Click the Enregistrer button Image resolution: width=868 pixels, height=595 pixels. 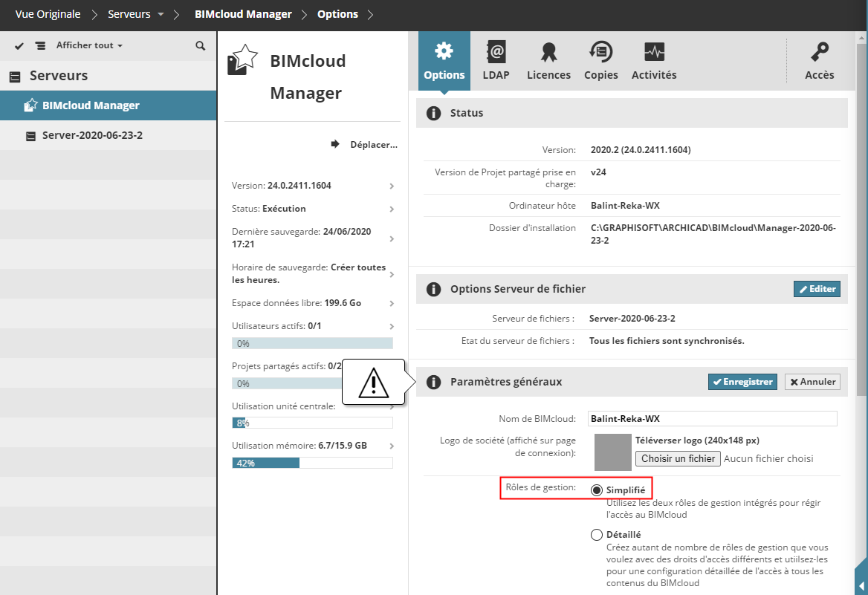coord(742,382)
